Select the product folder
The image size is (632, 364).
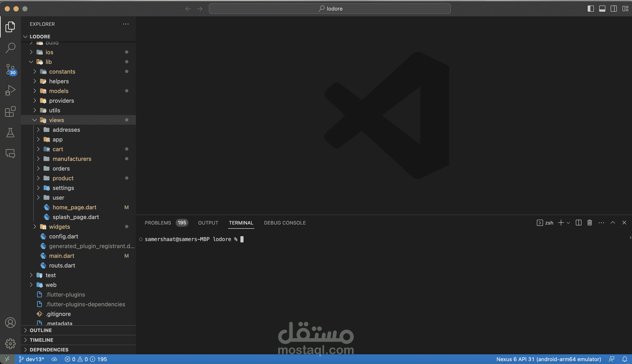coord(79,178)
